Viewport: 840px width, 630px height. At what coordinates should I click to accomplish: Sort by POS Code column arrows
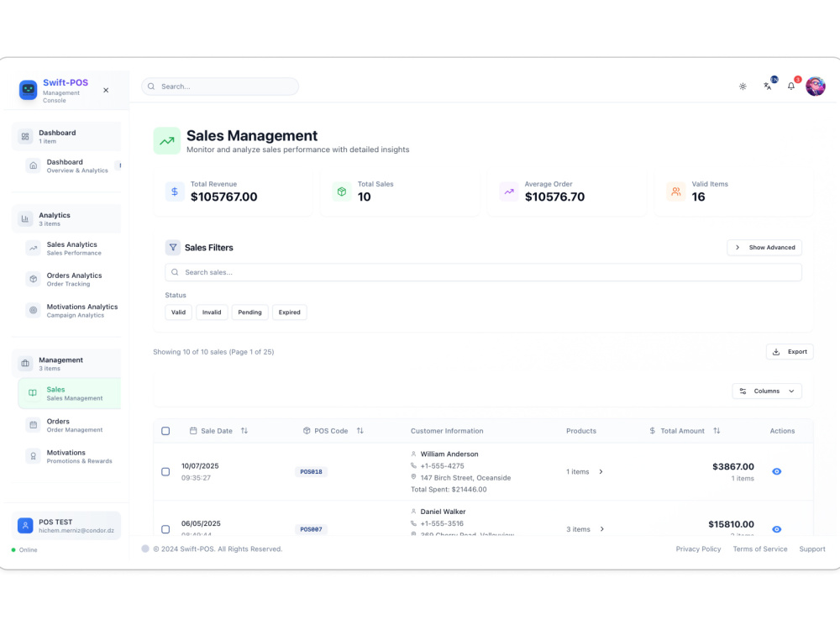[360, 431]
